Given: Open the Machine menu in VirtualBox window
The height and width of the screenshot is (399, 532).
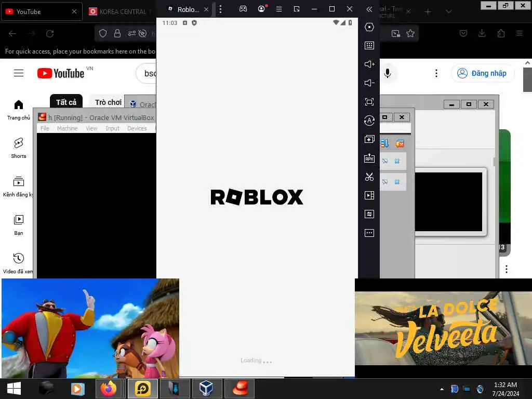Looking at the screenshot, I should [67, 128].
